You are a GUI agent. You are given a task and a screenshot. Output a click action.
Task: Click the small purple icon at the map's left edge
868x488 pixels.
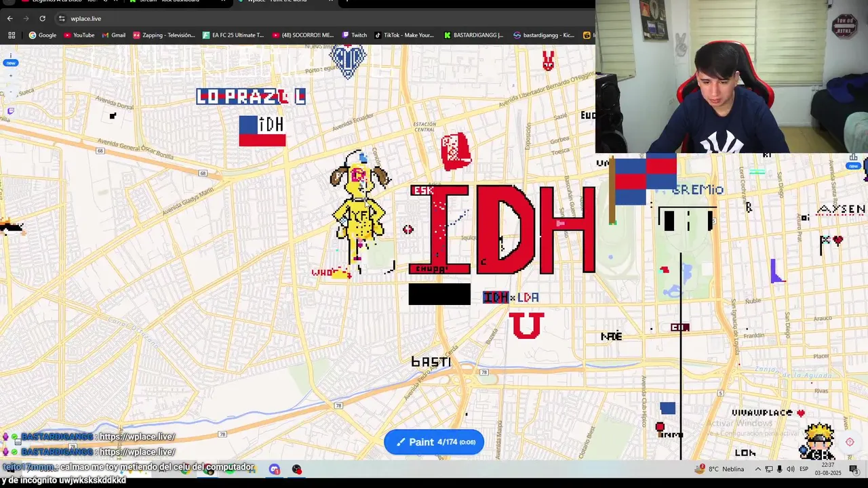click(x=10, y=110)
